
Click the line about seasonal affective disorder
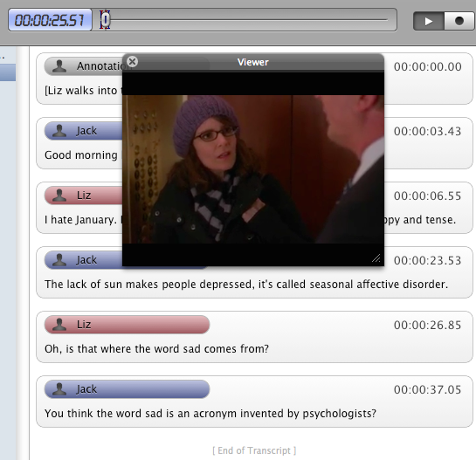click(x=246, y=285)
